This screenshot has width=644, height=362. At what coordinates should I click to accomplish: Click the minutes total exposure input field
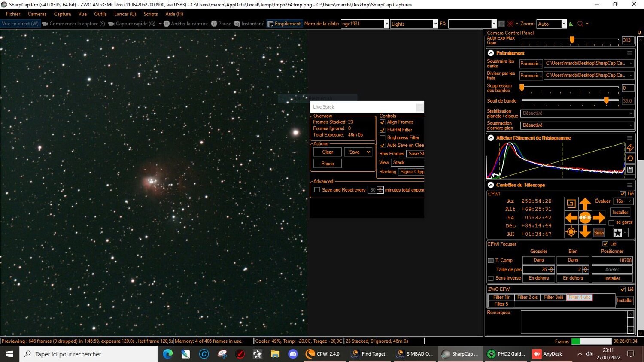click(372, 189)
